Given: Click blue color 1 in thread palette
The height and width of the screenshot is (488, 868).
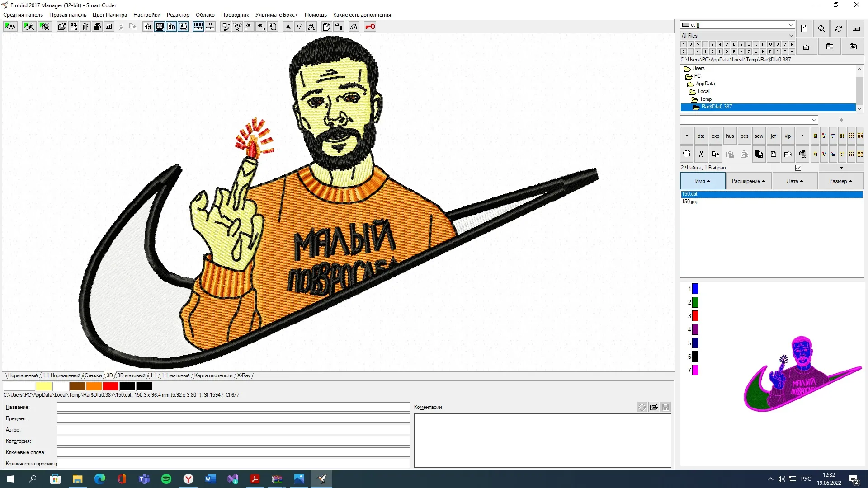Looking at the screenshot, I should [695, 289].
